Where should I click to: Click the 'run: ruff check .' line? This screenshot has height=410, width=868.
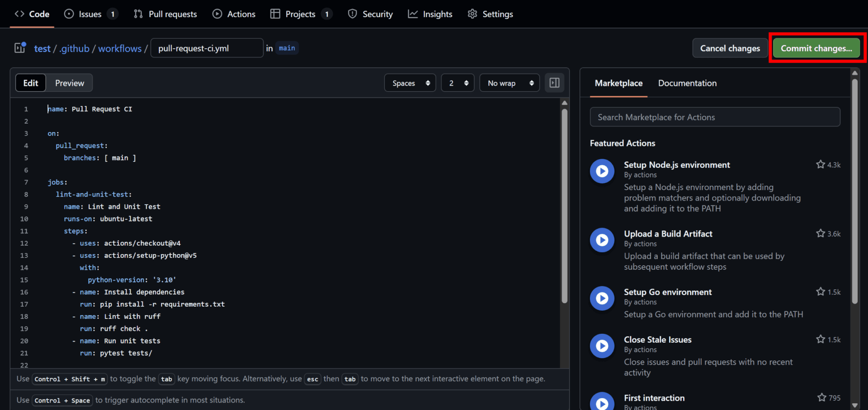[114, 329]
